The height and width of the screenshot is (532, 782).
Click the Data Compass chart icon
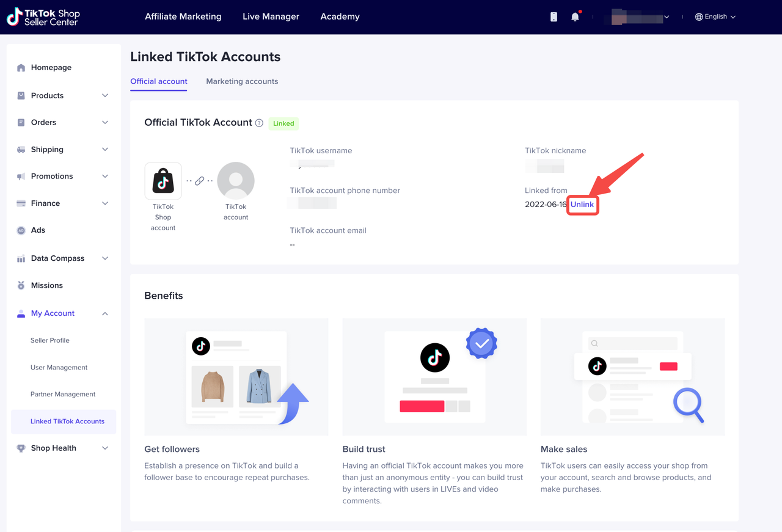(x=21, y=258)
